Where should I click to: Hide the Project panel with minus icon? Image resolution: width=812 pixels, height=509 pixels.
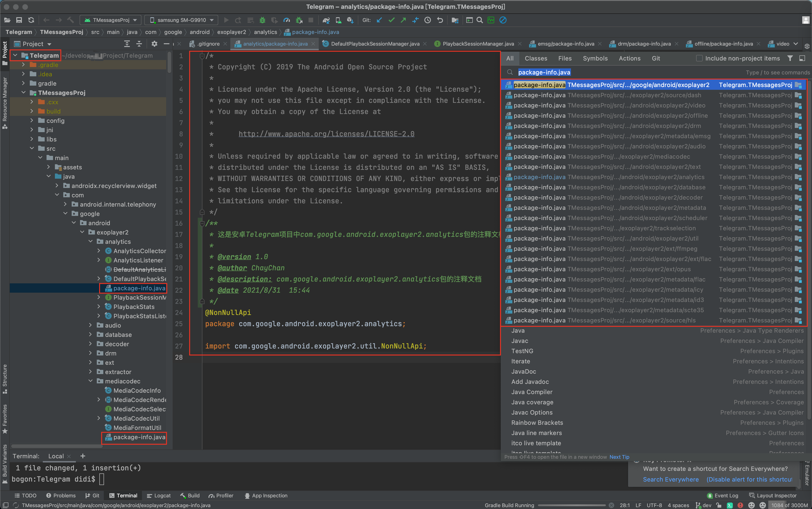(166, 44)
